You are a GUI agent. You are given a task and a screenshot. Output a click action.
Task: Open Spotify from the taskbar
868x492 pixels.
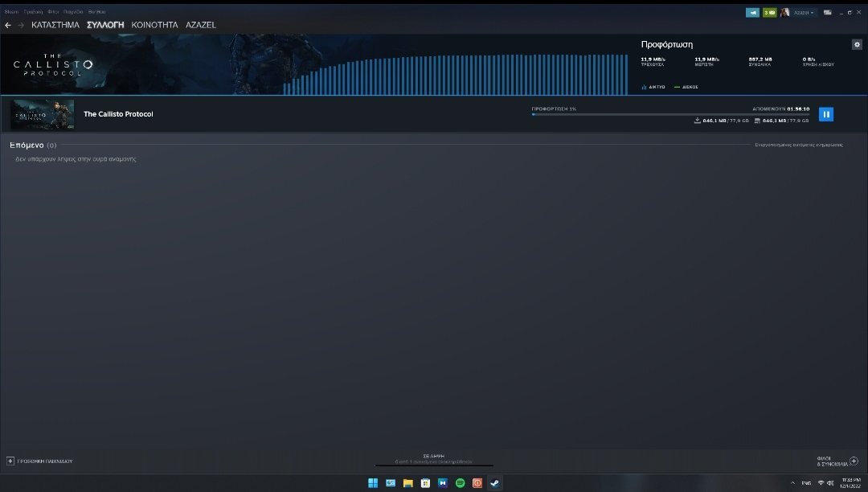tap(460, 483)
